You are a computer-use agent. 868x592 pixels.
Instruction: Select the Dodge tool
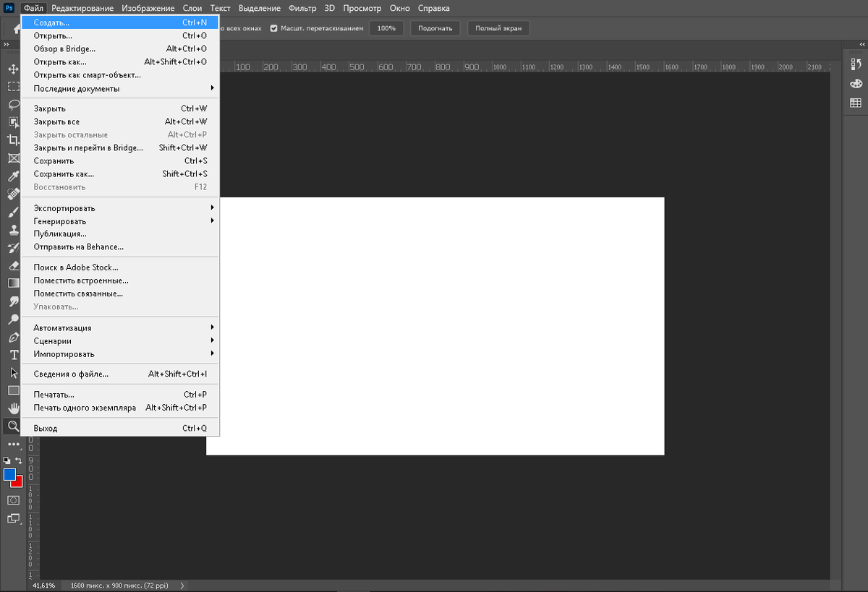(13, 319)
